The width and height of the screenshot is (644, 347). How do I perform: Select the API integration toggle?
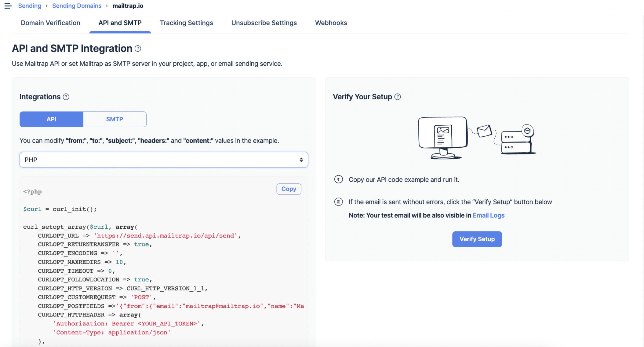pyautogui.click(x=51, y=119)
